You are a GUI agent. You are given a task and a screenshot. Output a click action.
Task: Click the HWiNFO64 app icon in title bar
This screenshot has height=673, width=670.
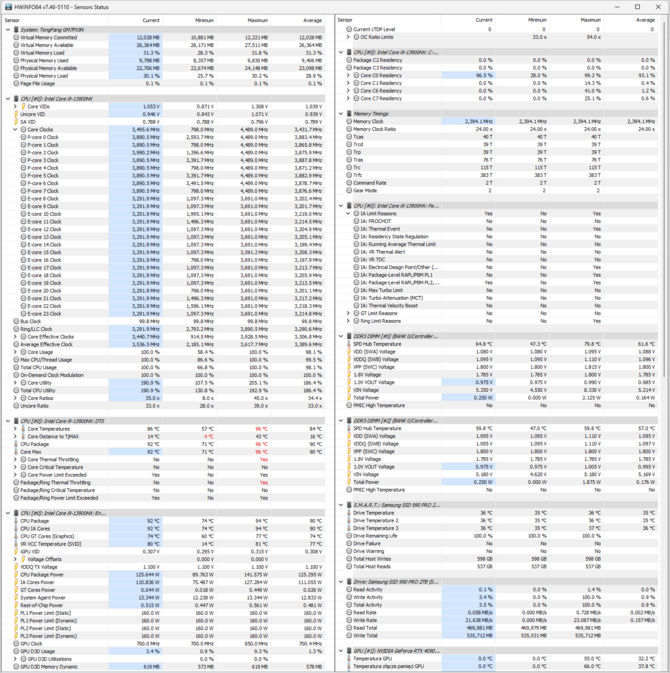pos(7,6)
